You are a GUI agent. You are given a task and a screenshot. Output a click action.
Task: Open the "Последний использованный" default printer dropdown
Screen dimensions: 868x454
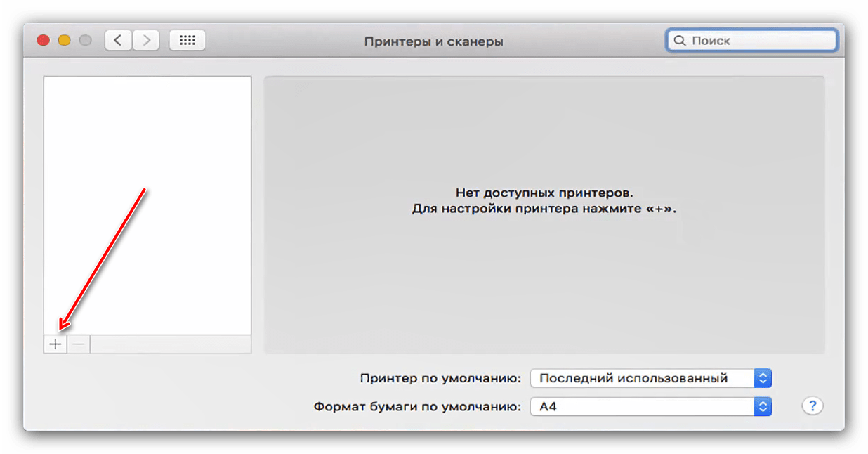(643, 378)
